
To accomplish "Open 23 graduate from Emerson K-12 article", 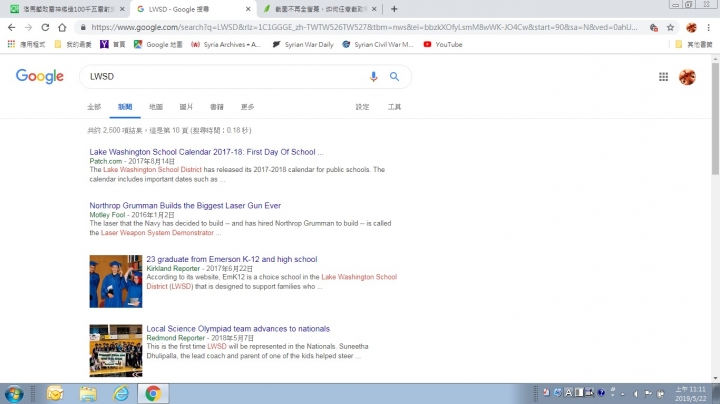I will [232, 259].
